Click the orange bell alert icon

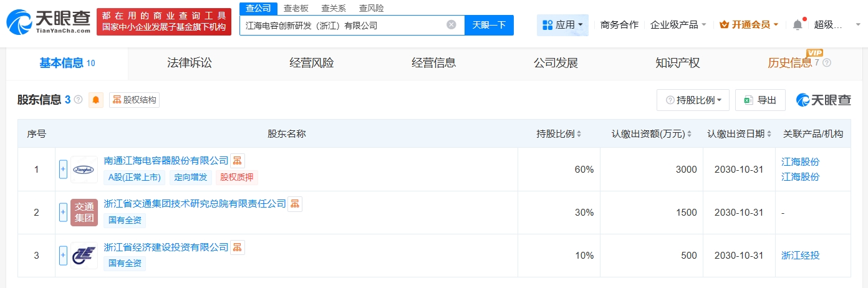click(x=96, y=100)
